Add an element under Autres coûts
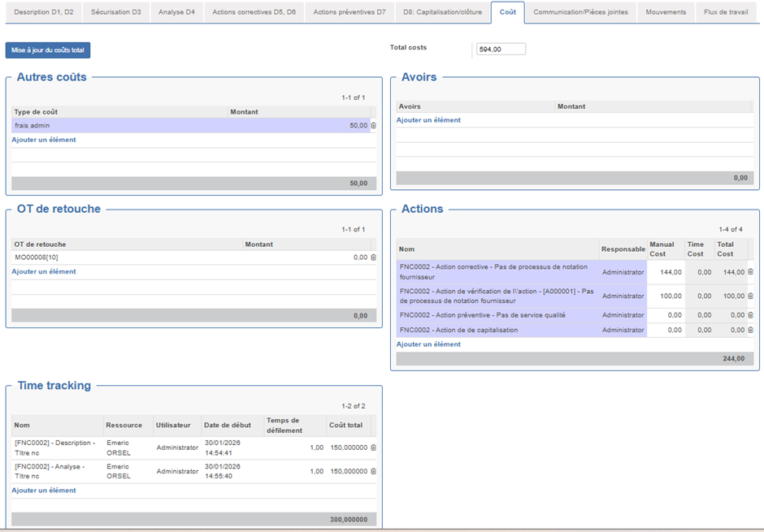This screenshot has width=764, height=532. pyautogui.click(x=44, y=140)
